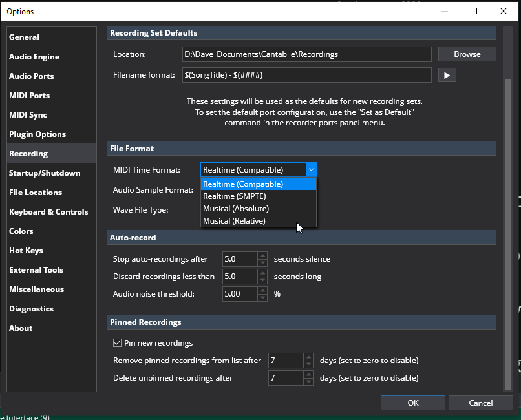Screen dimensions: 521x420
Task: Click the filename format play arrow button
Action: [447, 75]
